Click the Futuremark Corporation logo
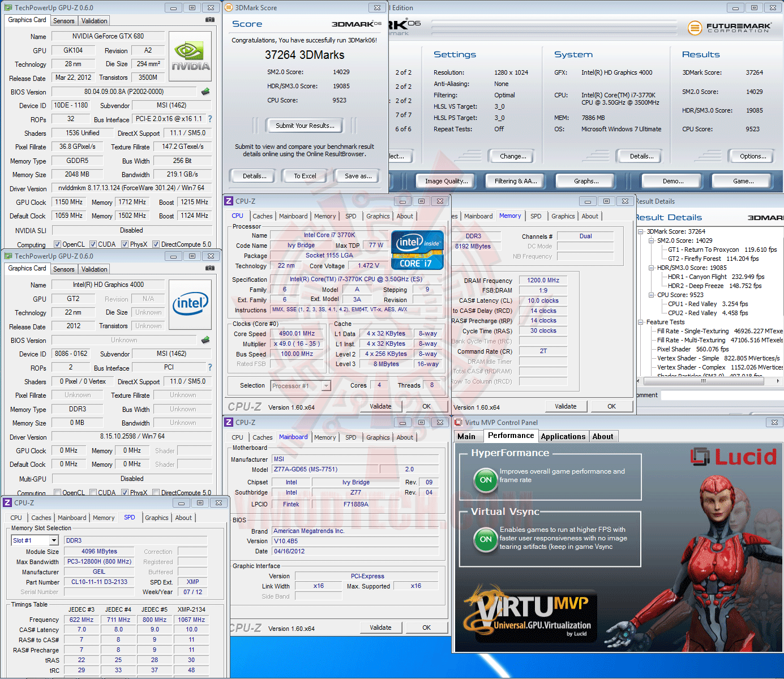784x679 pixels. coord(730,27)
